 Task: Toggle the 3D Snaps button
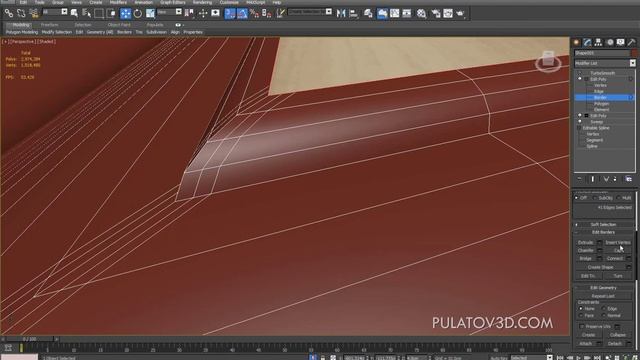click(x=230, y=13)
